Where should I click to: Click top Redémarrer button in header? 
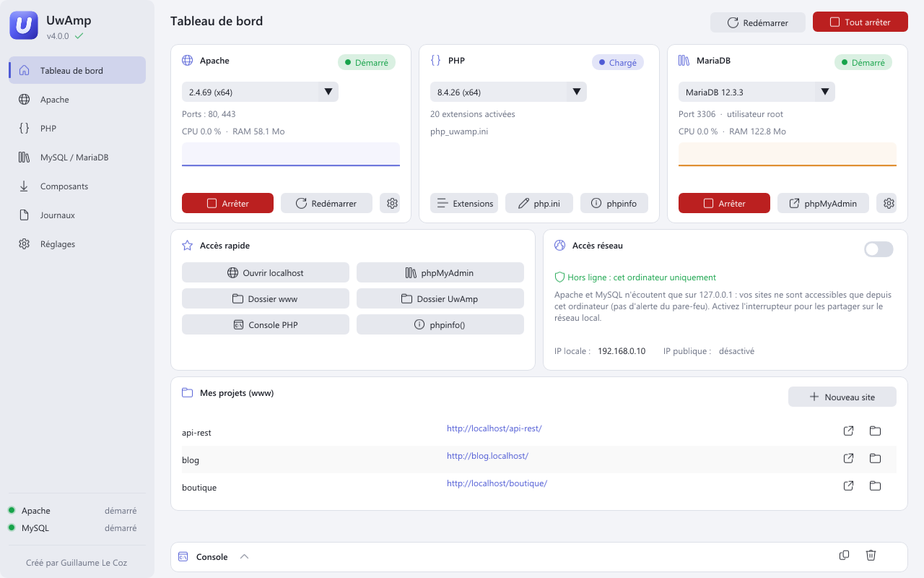tap(757, 22)
